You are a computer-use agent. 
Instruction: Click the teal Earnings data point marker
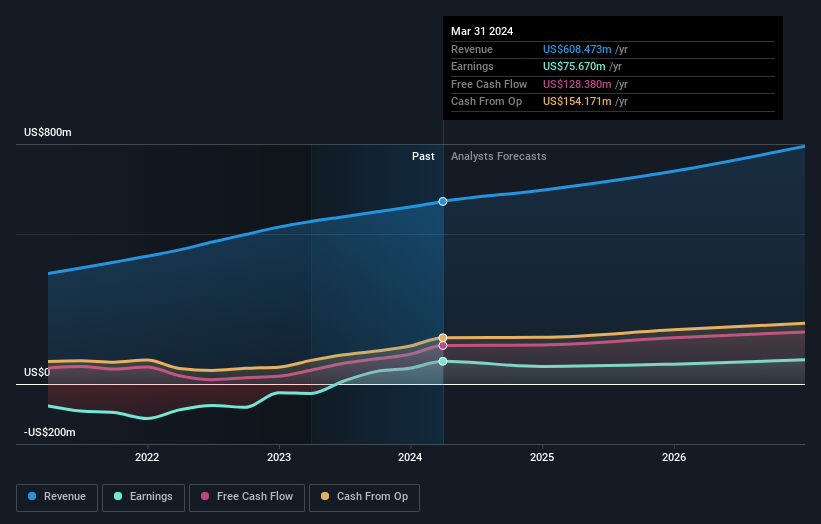point(443,361)
